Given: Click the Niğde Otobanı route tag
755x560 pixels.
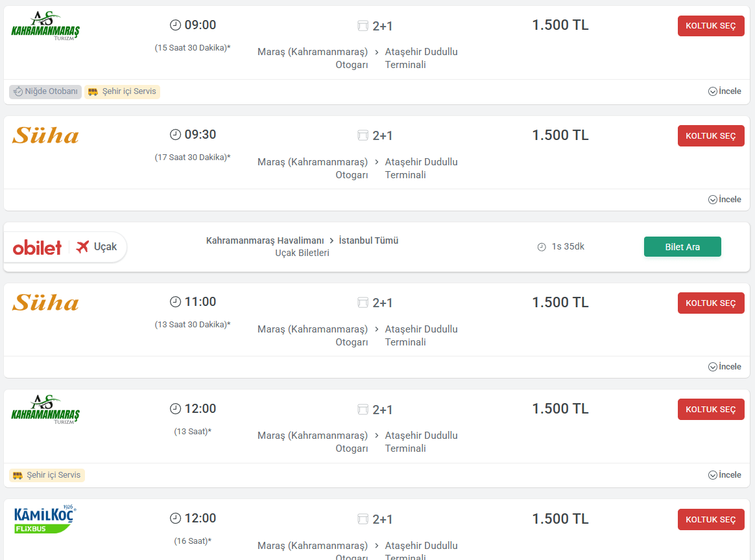Looking at the screenshot, I should [x=45, y=91].
